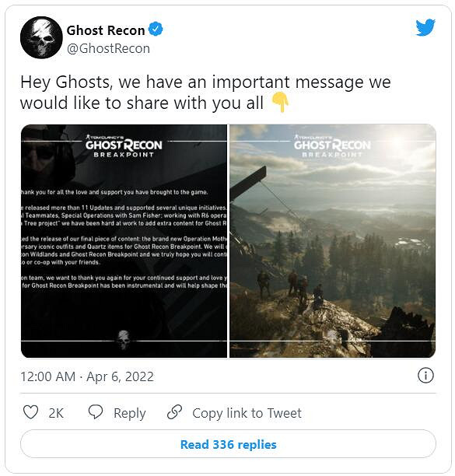Click the speech bubble reply icon

click(x=96, y=412)
